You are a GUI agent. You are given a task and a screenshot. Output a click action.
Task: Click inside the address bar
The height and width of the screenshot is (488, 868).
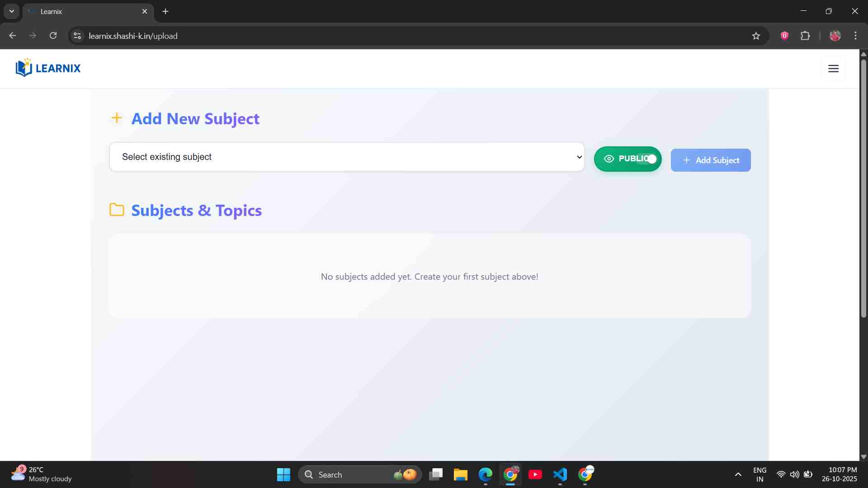[271, 36]
